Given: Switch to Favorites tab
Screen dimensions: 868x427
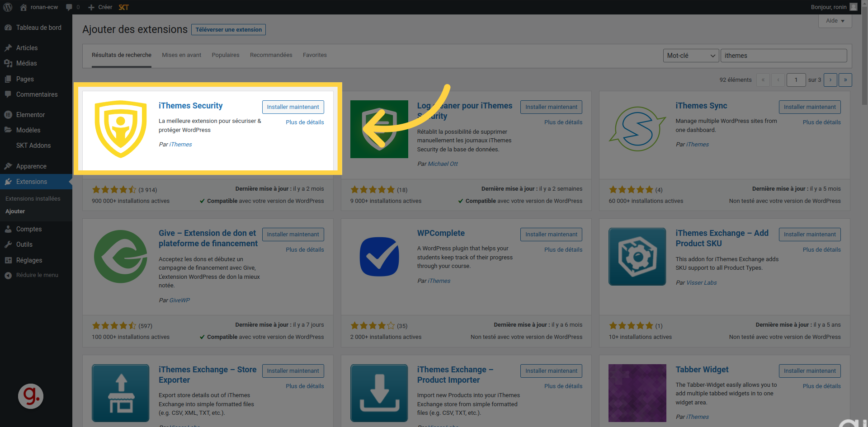Looking at the screenshot, I should (x=315, y=55).
